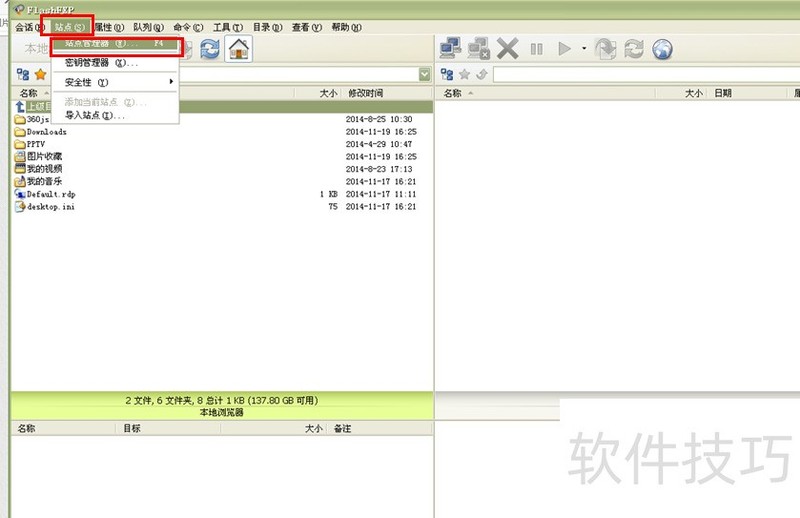Click the Default.rdp file icon
800x518 pixels.
point(20,194)
